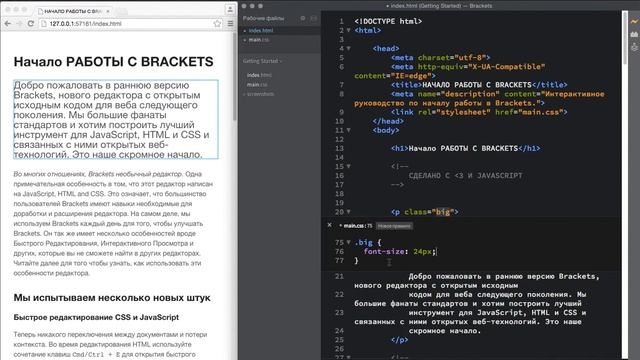Screen dimensions: 640x360
Task: Click the Live Preview lightning bolt icon
Action: (x=634, y=21)
